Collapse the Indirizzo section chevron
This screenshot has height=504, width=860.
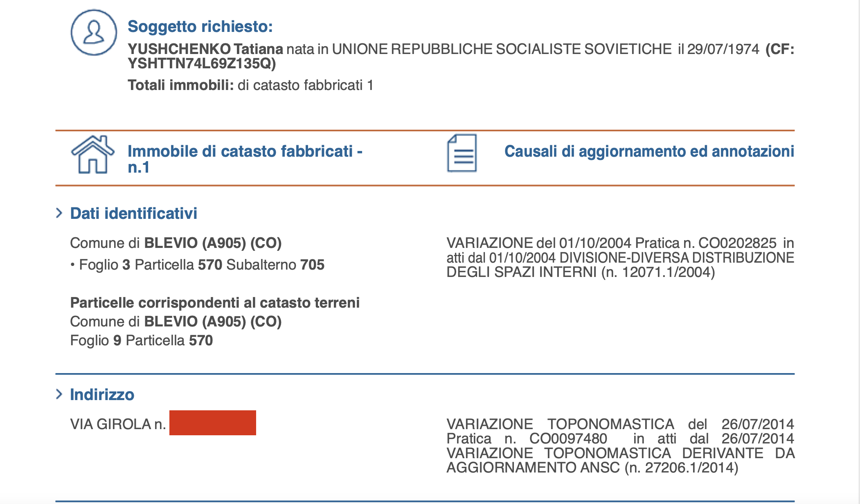point(59,394)
